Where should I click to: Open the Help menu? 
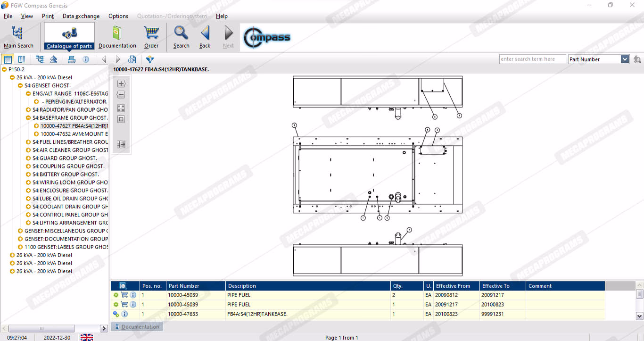pyautogui.click(x=222, y=16)
